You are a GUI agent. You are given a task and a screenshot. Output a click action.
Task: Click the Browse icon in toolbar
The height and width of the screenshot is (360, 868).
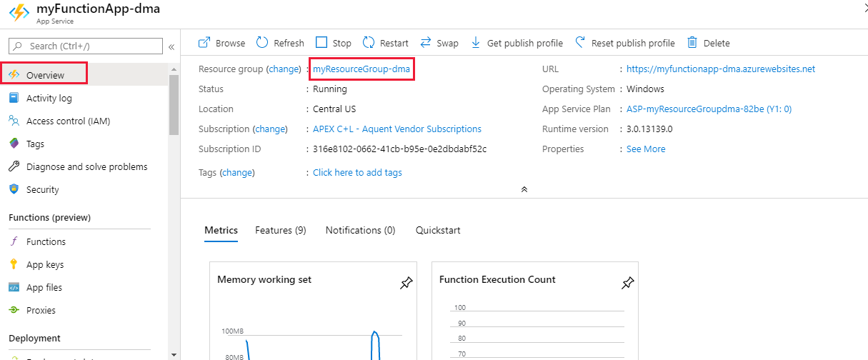tap(204, 43)
